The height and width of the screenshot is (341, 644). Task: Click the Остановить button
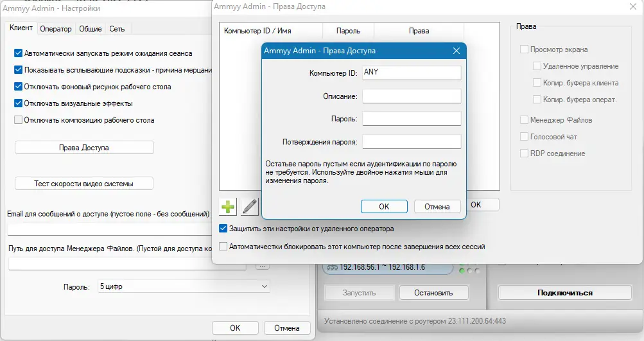pos(433,293)
